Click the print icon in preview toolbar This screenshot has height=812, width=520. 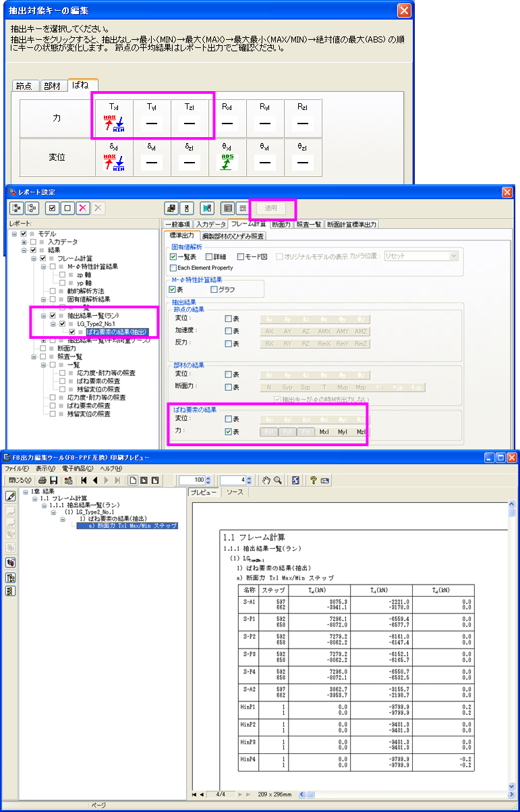[42, 480]
